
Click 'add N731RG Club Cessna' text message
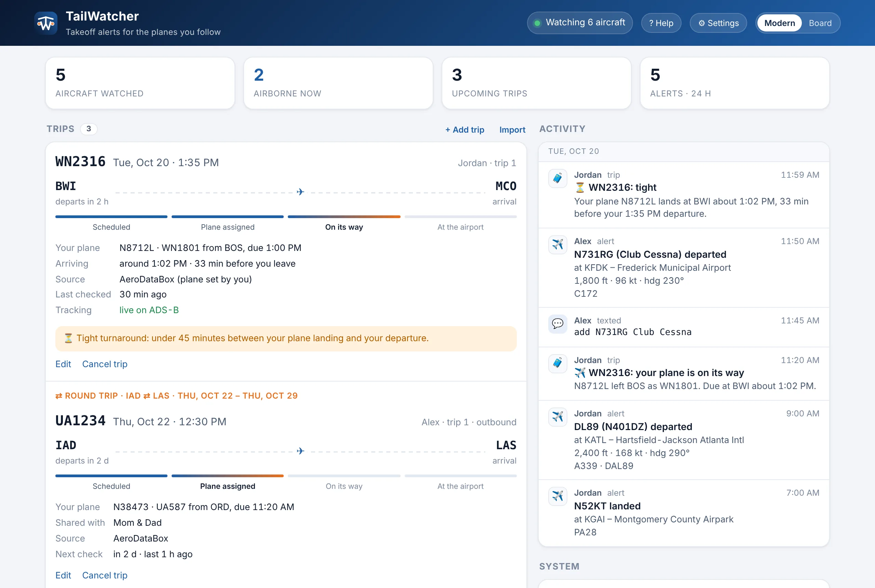click(633, 332)
